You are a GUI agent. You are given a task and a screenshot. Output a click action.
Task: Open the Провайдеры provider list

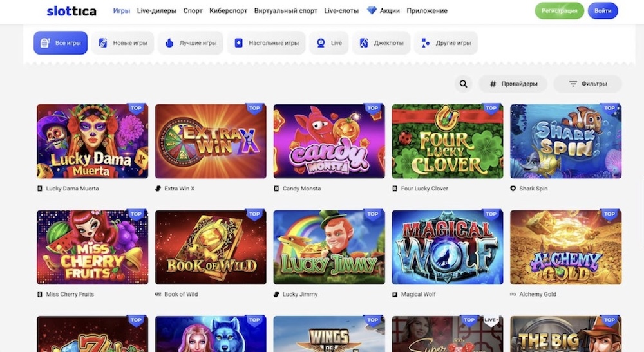tap(513, 84)
